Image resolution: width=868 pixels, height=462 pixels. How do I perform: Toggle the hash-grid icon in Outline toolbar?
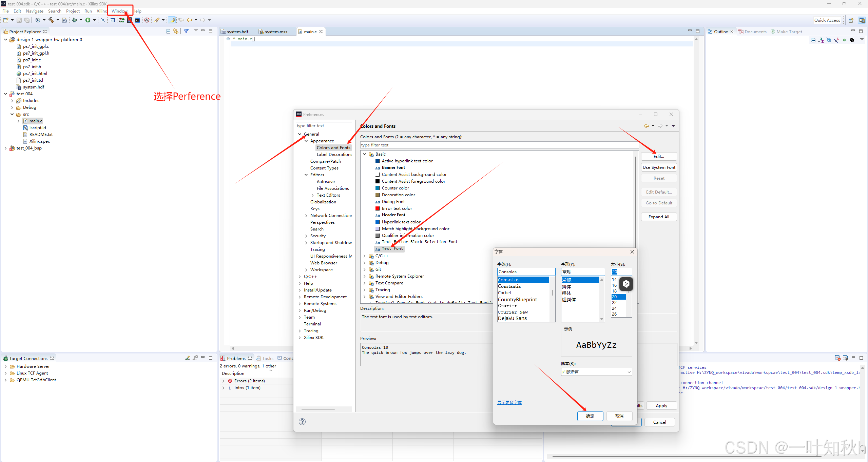852,40
